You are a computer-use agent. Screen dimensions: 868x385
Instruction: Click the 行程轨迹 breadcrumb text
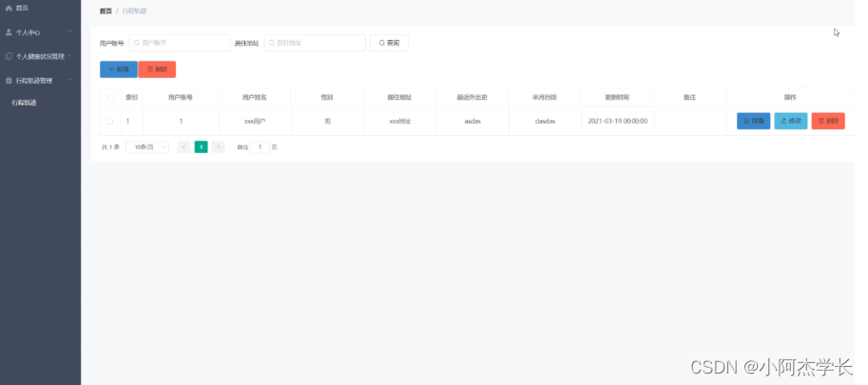coord(134,11)
